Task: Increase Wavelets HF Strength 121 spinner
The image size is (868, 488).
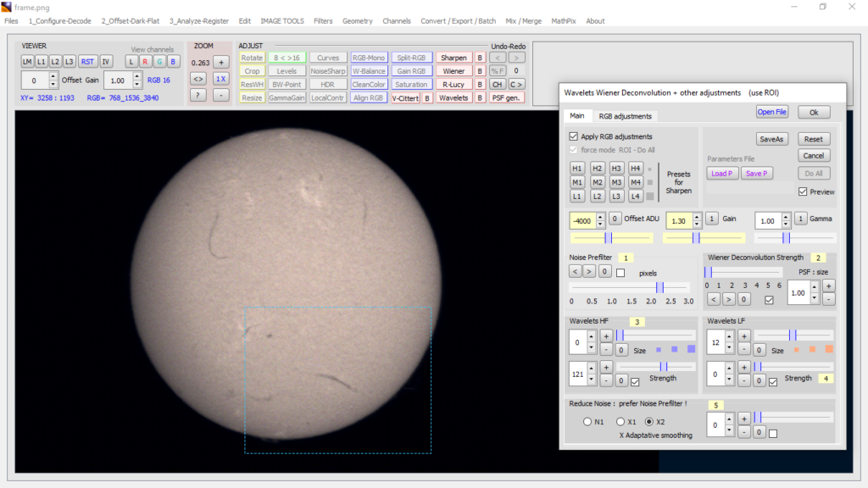Action: 592,368
